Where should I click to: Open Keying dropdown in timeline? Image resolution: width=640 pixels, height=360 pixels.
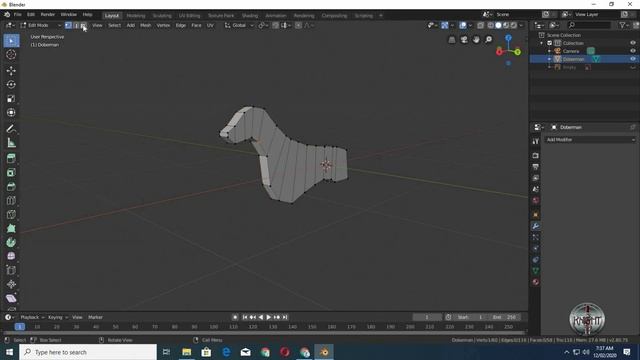pos(58,317)
